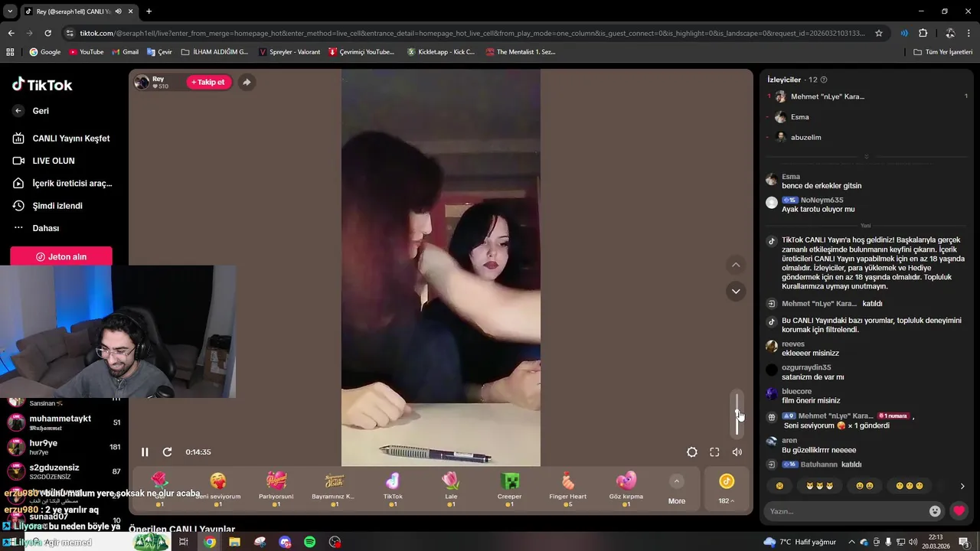The image size is (980, 551).
Task: Expand More gifts list
Action: point(677,490)
